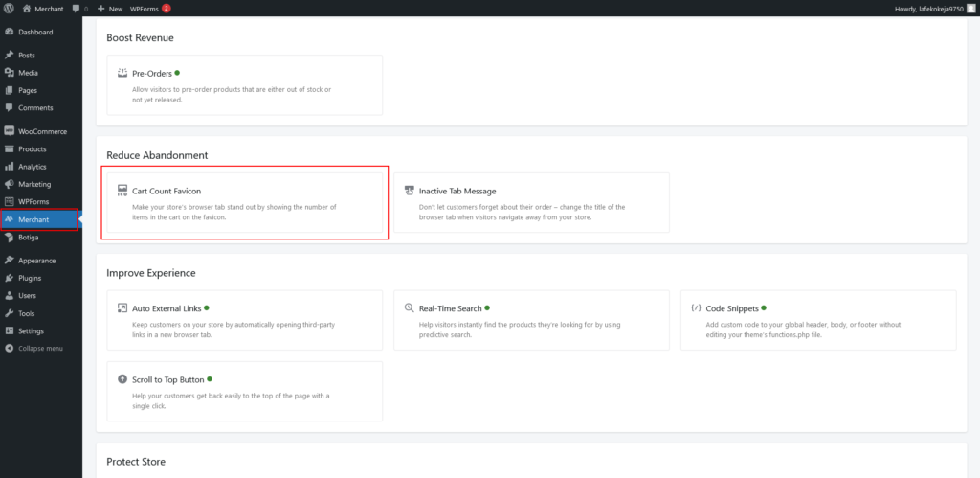Open Plugins in the sidebar
The height and width of the screenshot is (478, 980).
coord(41,278)
